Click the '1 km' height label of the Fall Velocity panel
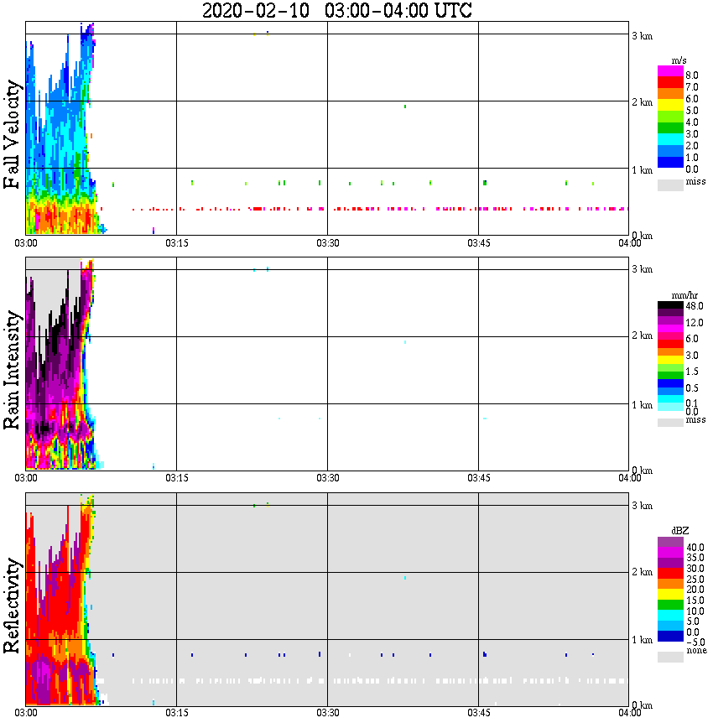Image resolution: width=713 pixels, height=728 pixels. pos(642,170)
